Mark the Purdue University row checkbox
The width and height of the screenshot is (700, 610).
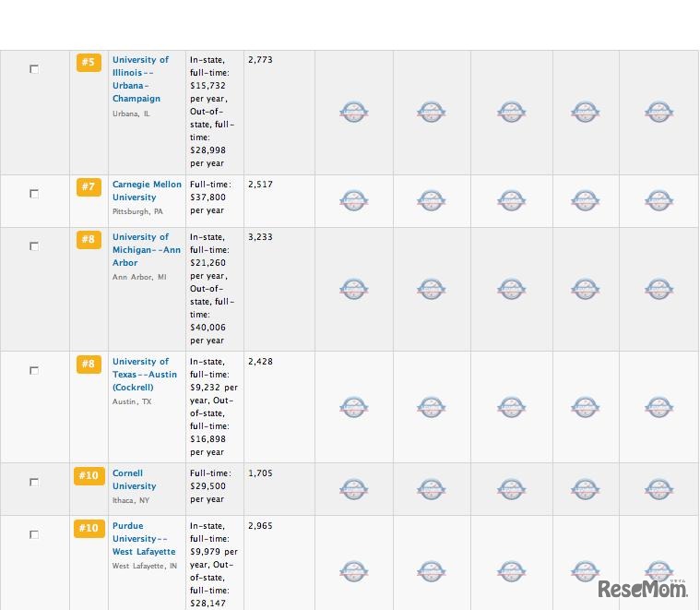click(x=34, y=535)
